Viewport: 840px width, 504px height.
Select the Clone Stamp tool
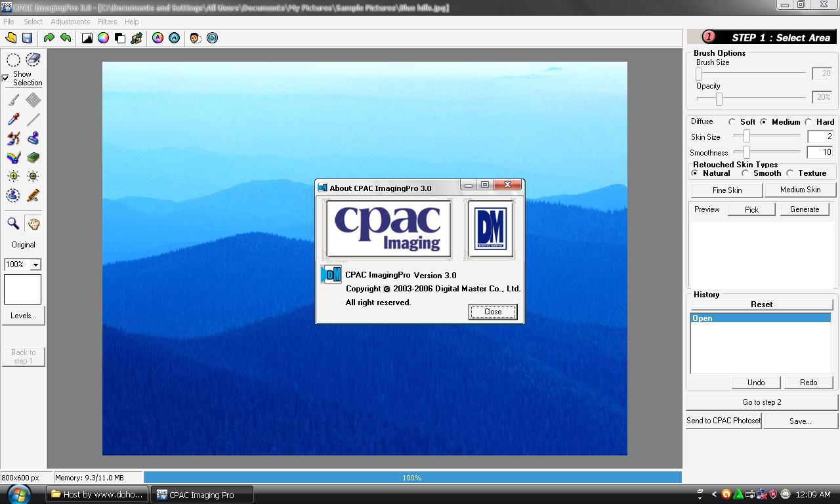pyautogui.click(x=33, y=138)
